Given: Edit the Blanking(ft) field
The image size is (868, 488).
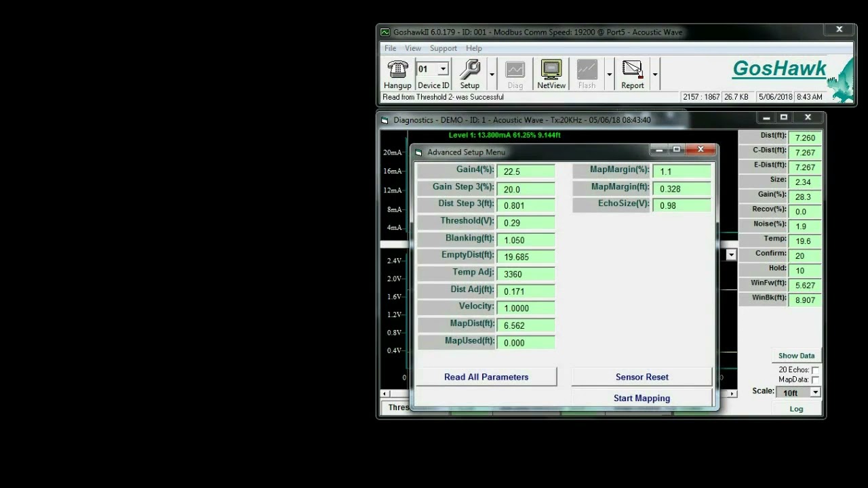Looking at the screenshot, I should coord(526,240).
